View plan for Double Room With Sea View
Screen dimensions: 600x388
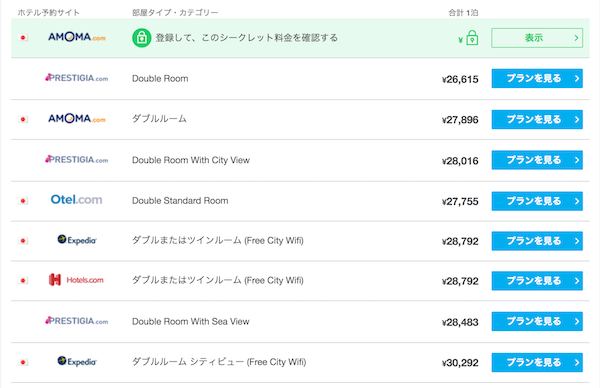pyautogui.click(x=537, y=321)
